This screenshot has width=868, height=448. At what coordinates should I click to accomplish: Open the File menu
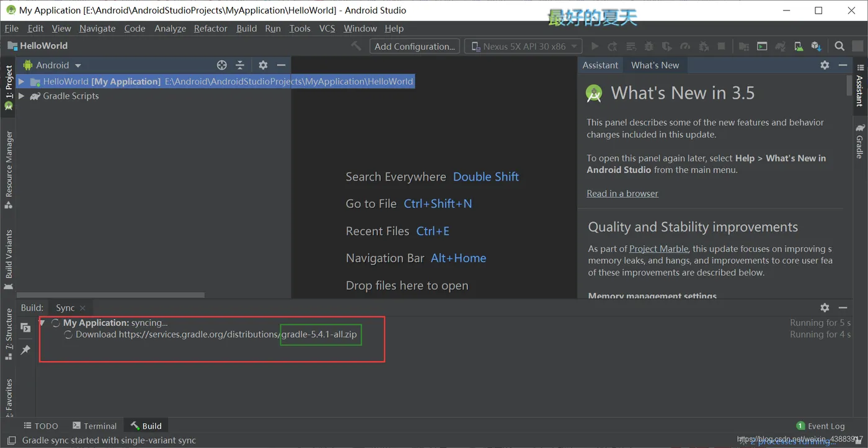[12, 29]
